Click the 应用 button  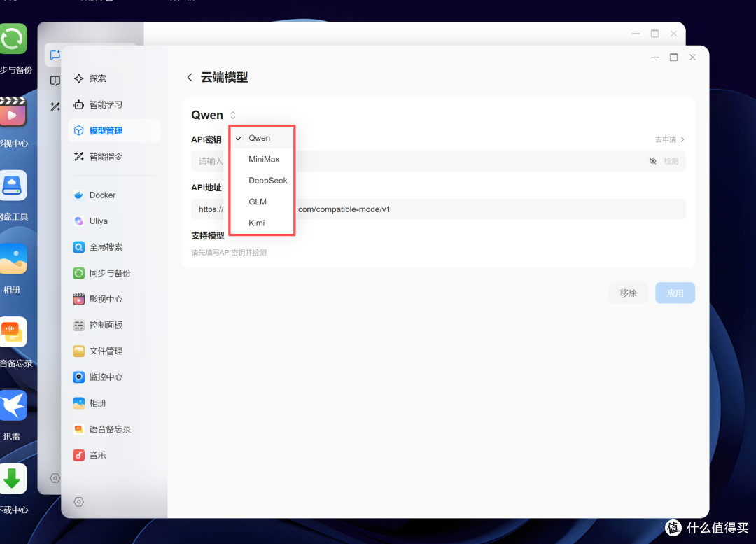coord(675,293)
